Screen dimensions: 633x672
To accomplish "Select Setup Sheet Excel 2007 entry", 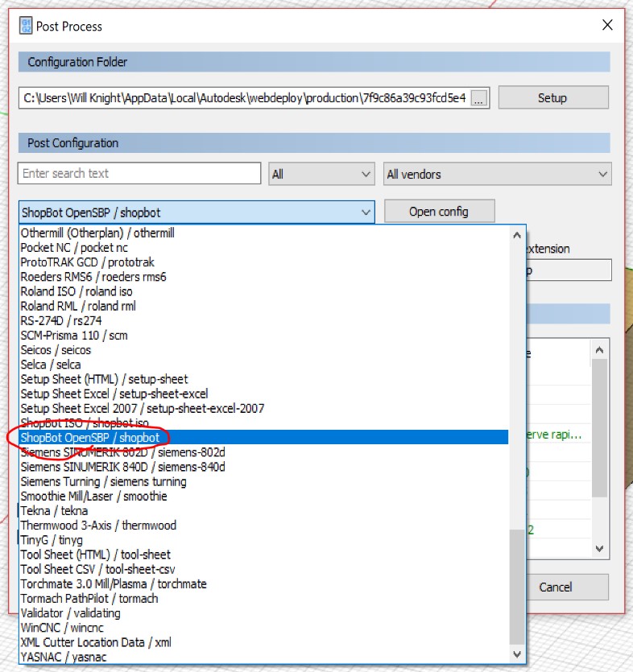I will coord(264,408).
